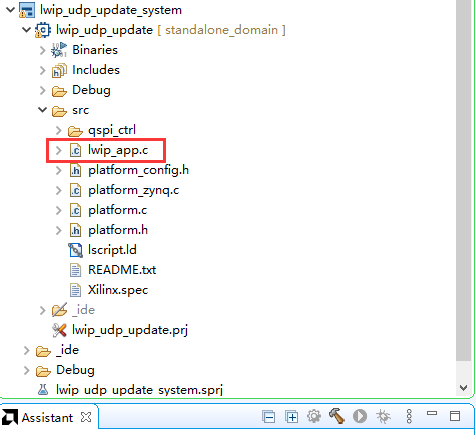Select the lscript.ld linker script file
476x435 pixels.
click(112, 250)
